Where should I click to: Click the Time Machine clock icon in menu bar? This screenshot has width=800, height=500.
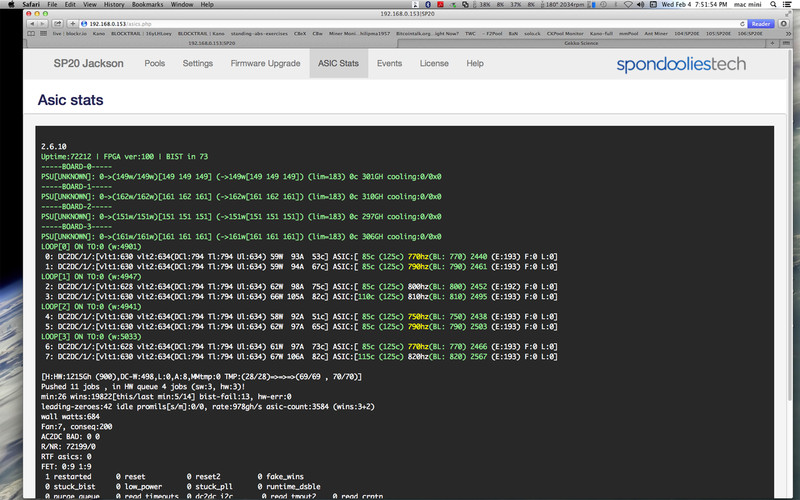point(604,4)
